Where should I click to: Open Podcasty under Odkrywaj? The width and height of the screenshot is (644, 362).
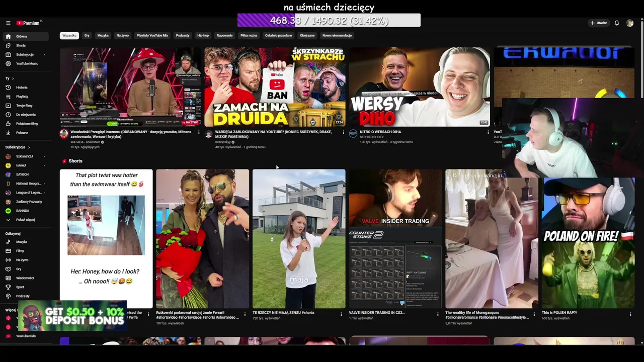point(27,296)
